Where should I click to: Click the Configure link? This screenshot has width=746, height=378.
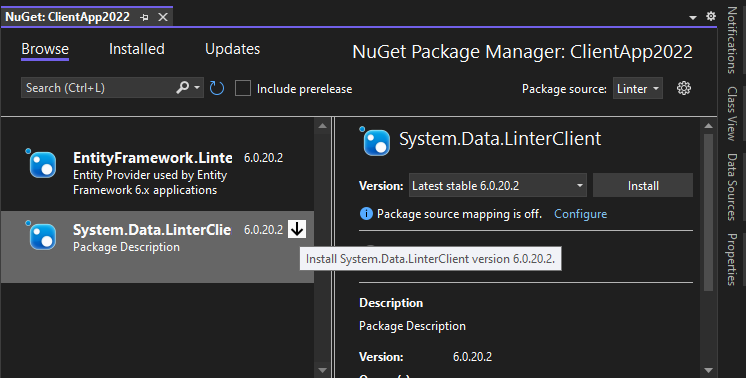tap(580, 214)
